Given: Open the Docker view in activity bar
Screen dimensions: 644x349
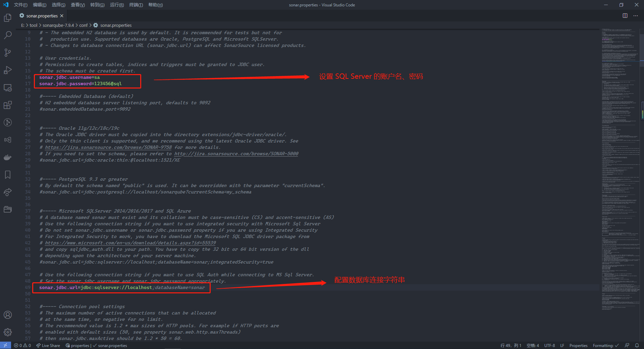Looking at the screenshot, I should (8, 157).
